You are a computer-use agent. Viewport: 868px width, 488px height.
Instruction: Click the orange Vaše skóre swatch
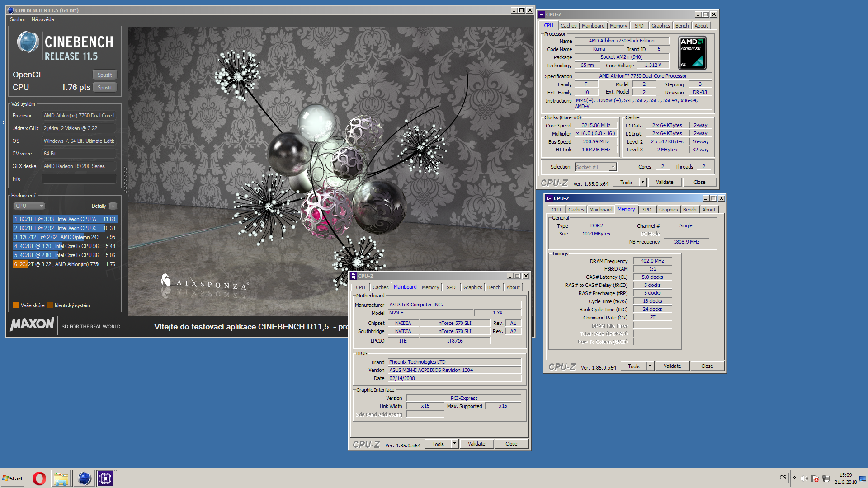coord(16,305)
